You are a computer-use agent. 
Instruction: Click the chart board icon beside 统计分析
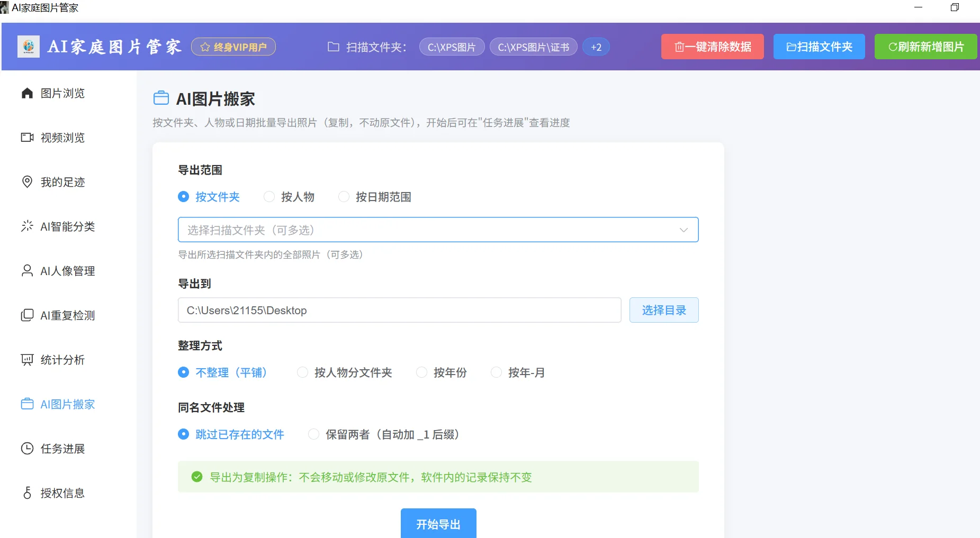27,360
